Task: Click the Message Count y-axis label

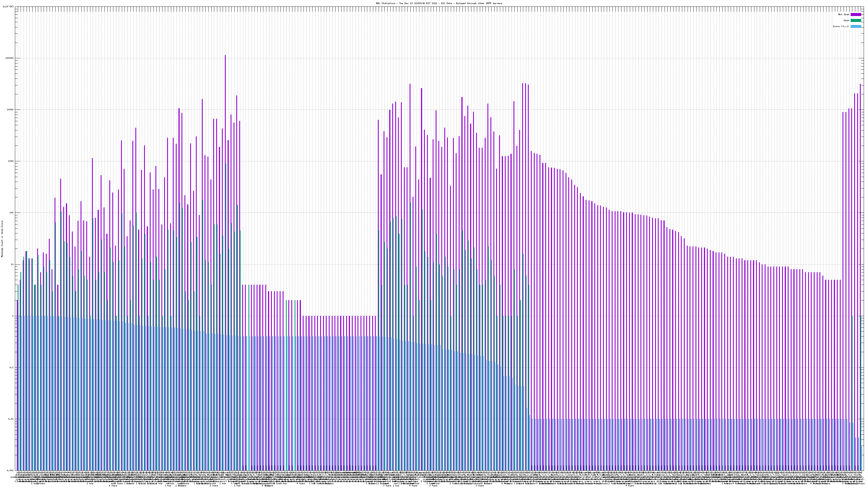Action: pos(2,239)
